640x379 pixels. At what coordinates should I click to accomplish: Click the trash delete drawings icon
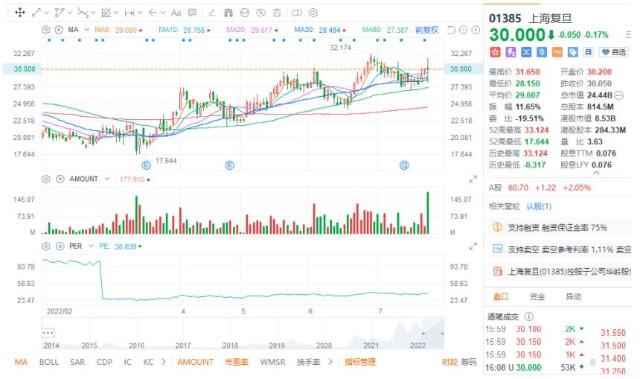277,13
